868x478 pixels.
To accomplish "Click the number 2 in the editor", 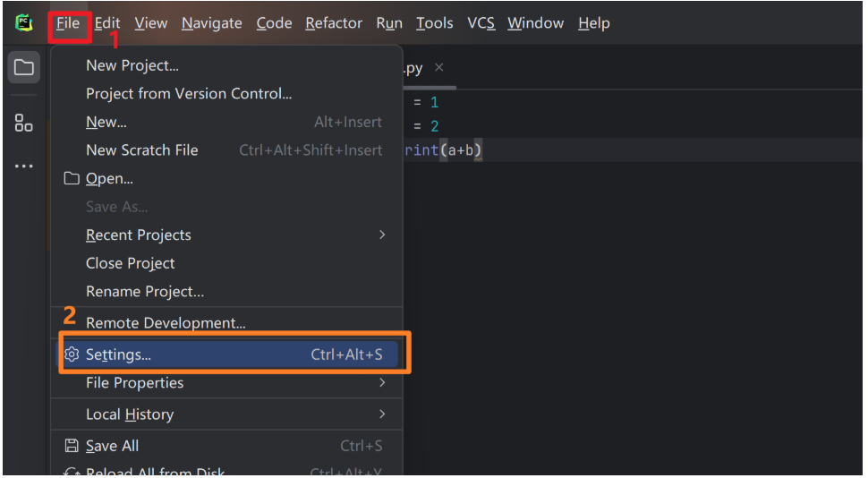I will [435, 126].
